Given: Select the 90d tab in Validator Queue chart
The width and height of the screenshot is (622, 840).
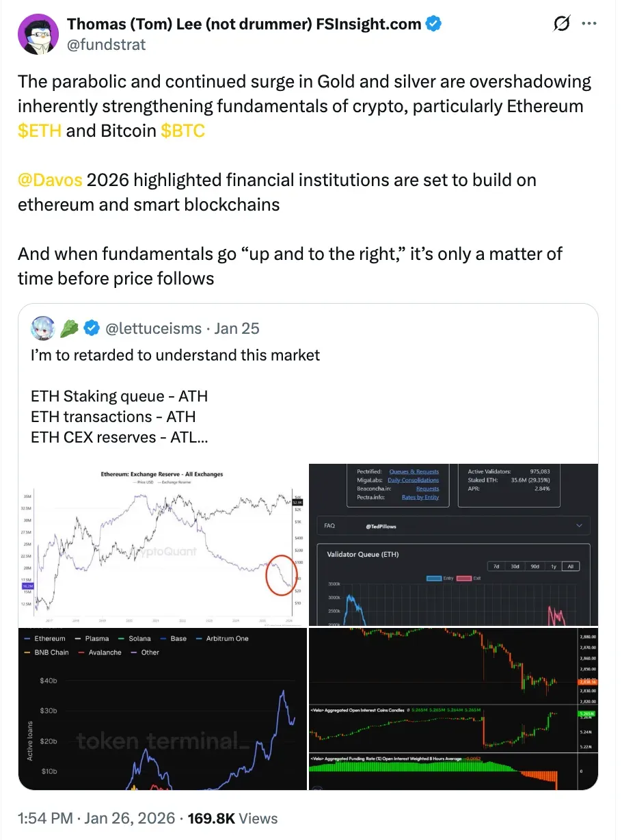Looking at the screenshot, I should (534, 566).
